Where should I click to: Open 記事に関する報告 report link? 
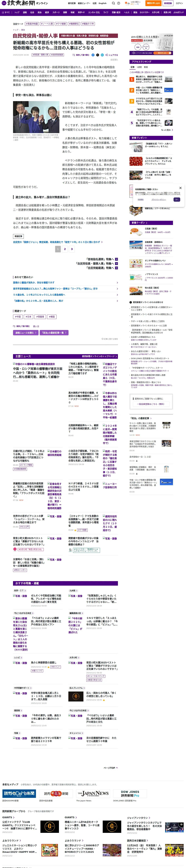point(110,339)
